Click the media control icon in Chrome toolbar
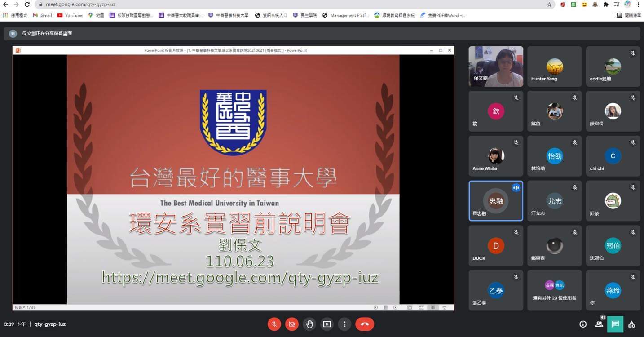 (x=617, y=4)
